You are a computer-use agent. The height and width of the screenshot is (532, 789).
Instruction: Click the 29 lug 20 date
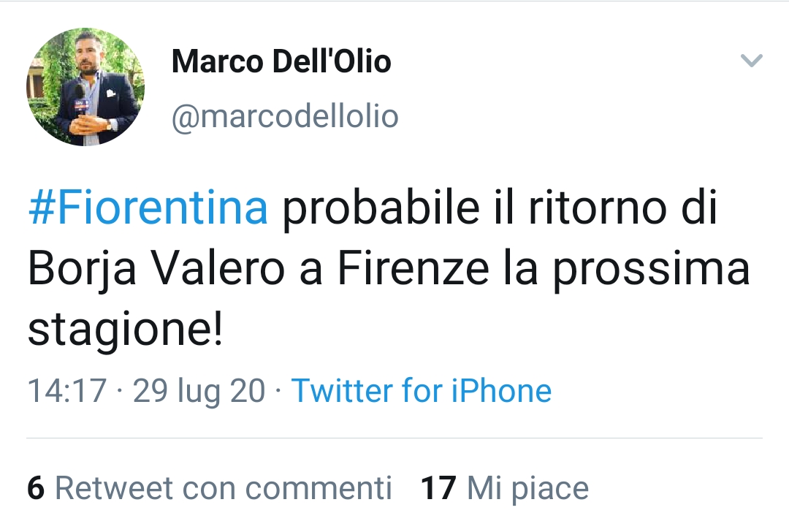[x=199, y=392]
